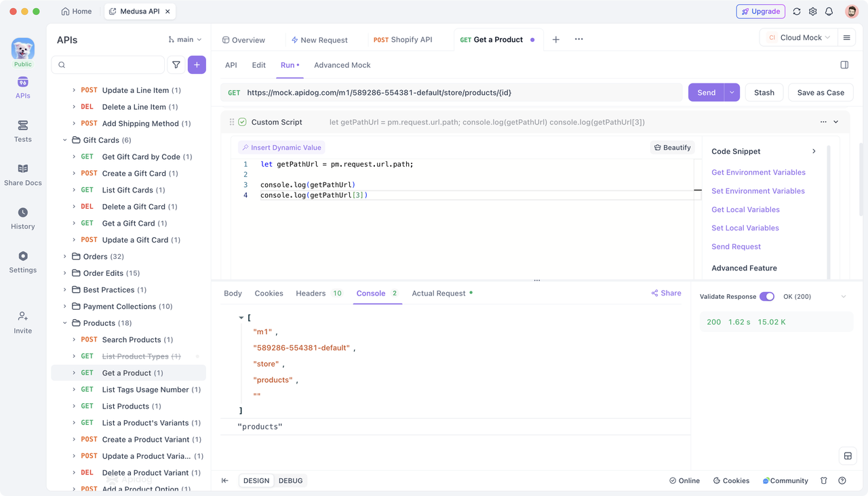Viewport: 868px width, 496px height.
Task: Click the Upgrade button
Action: (761, 12)
